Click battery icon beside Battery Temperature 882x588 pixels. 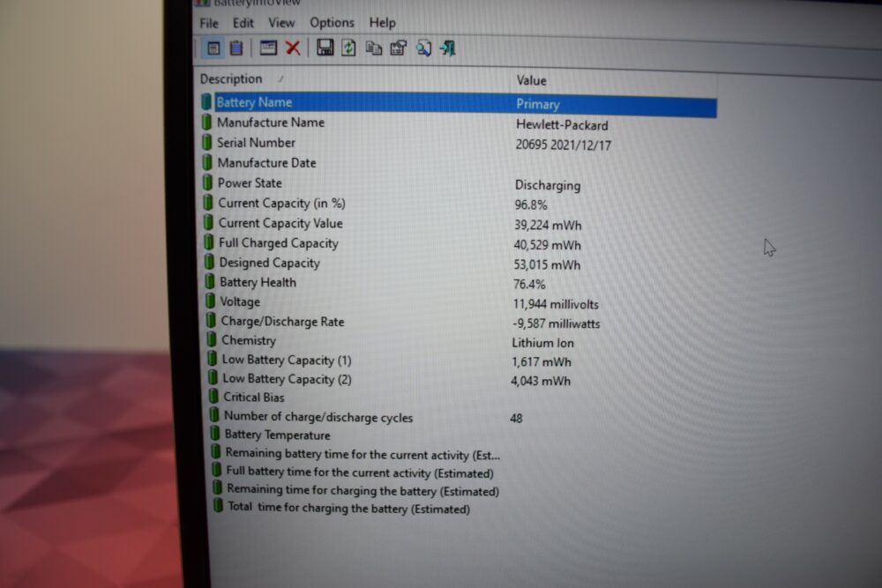pos(215,434)
